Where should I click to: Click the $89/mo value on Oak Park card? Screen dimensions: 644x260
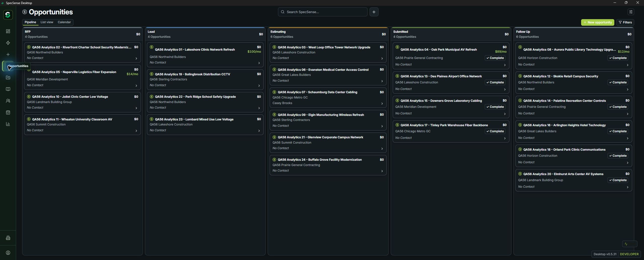tap(501, 52)
